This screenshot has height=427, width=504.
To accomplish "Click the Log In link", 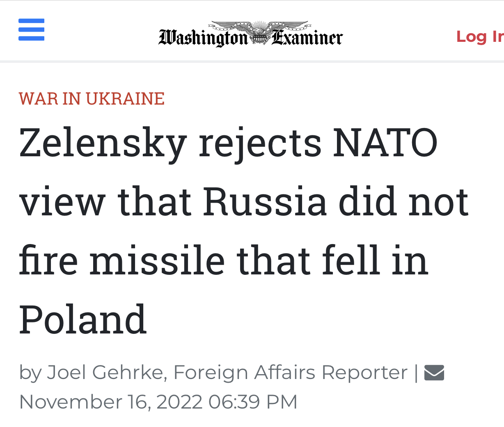I will (479, 37).
